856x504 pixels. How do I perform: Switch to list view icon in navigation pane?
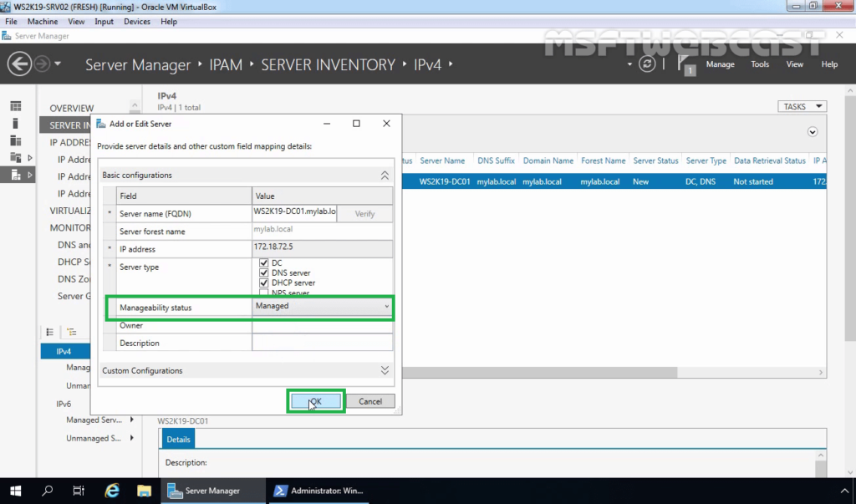tap(49, 332)
